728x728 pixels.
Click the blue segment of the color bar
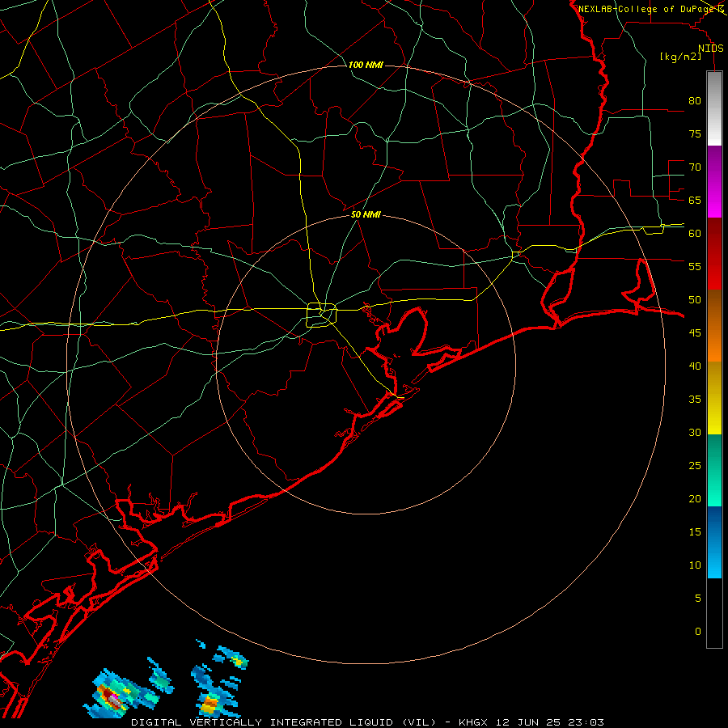(714, 542)
